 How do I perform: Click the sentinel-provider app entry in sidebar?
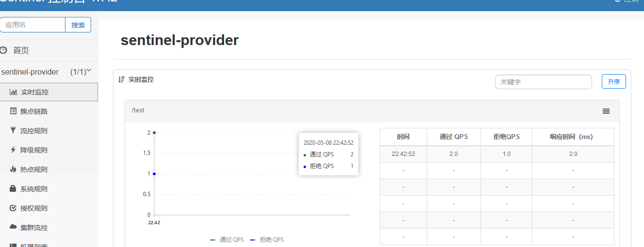pyautogui.click(x=47, y=72)
